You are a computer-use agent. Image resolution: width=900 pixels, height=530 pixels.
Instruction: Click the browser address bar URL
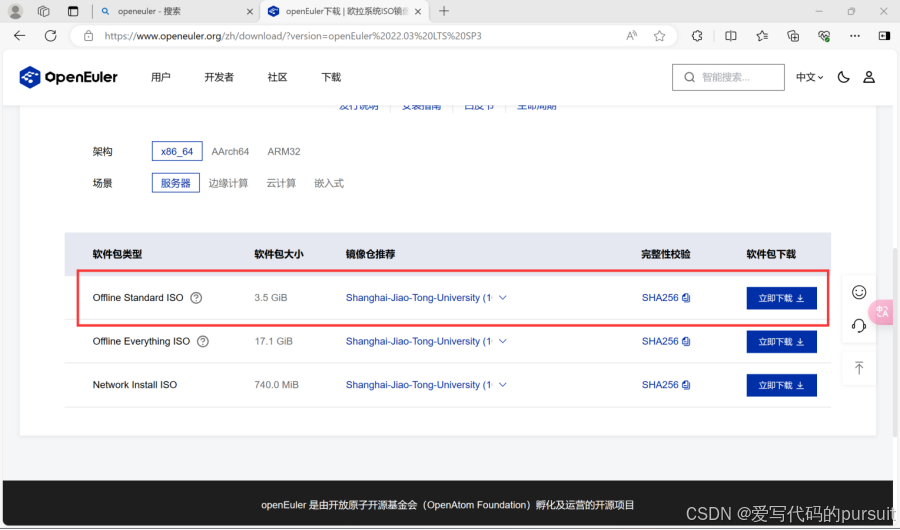[x=293, y=36]
